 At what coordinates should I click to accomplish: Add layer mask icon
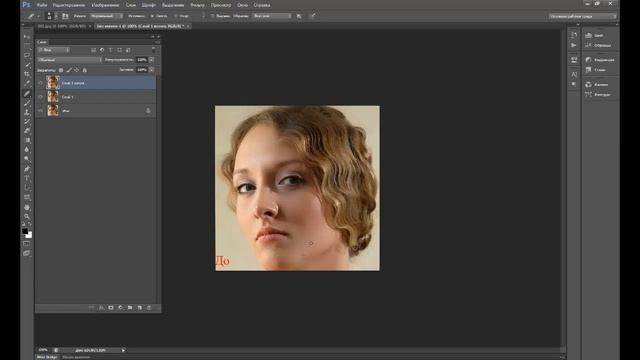111,308
